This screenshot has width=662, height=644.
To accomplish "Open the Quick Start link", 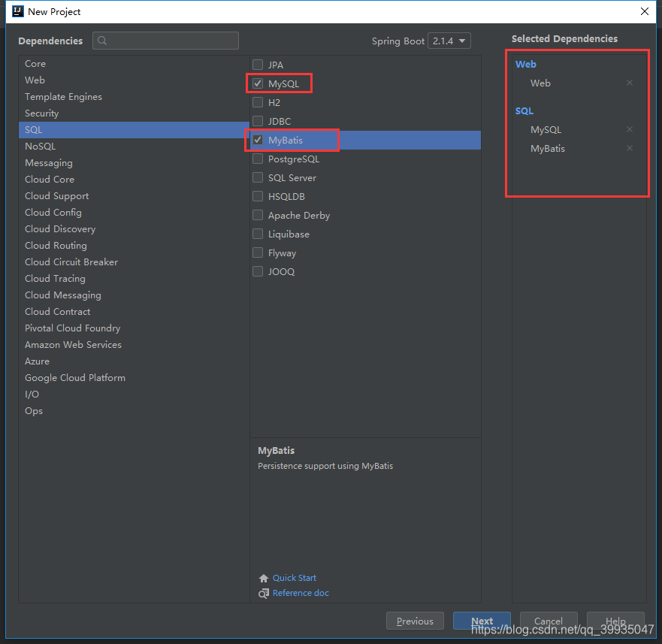I will tap(295, 578).
